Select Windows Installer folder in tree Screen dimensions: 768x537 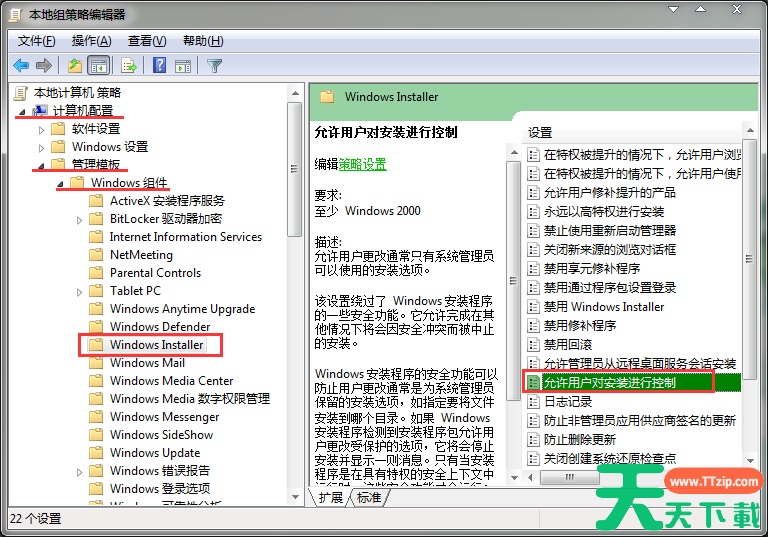tap(156, 345)
